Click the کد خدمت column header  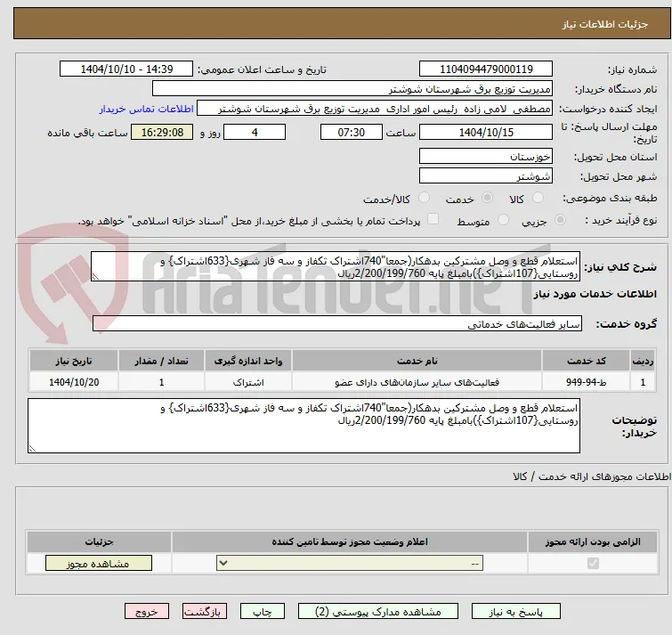tap(586, 361)
